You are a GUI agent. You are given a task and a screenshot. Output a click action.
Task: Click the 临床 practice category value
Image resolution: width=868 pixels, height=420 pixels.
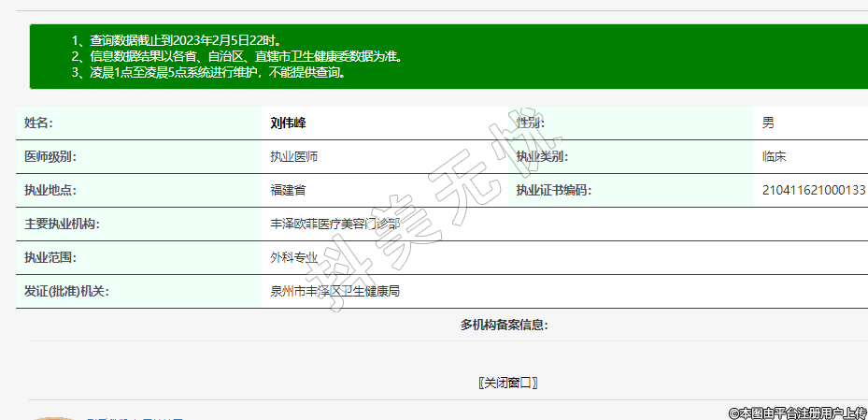774,156
